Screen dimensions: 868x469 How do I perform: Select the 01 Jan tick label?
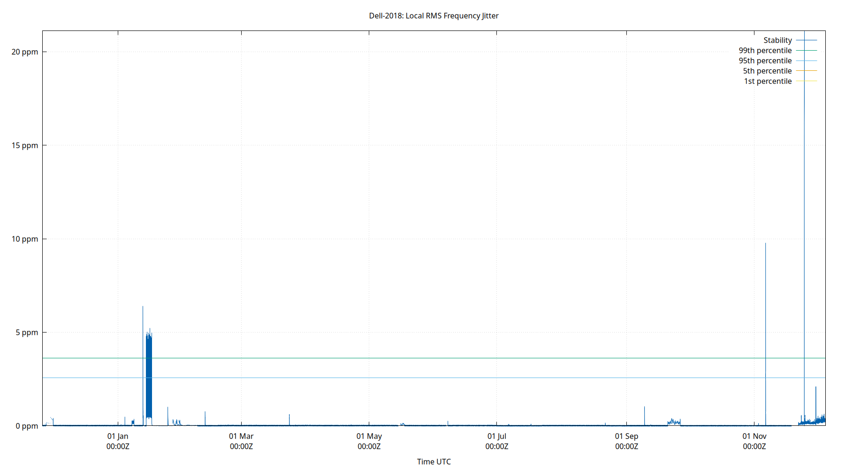[119, 436]
